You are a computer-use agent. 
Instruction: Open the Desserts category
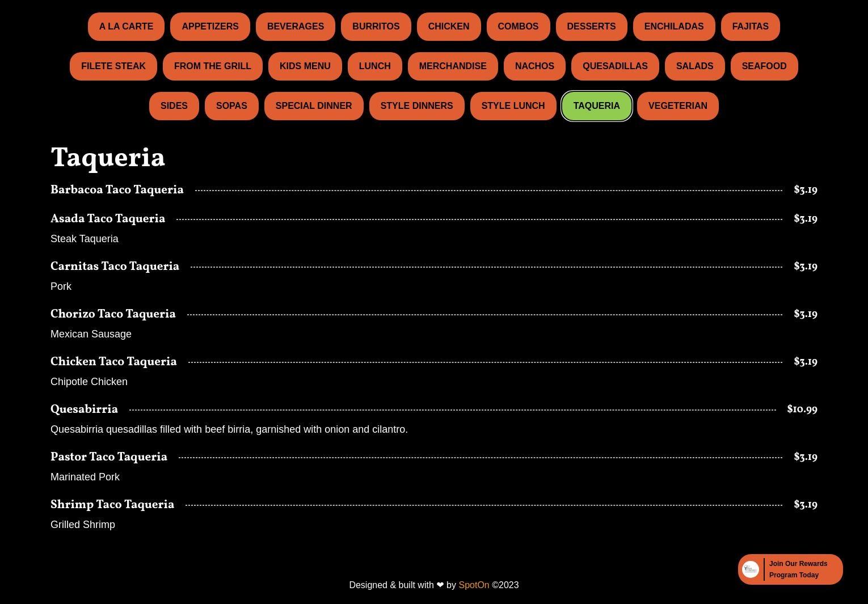coord(591,27)
